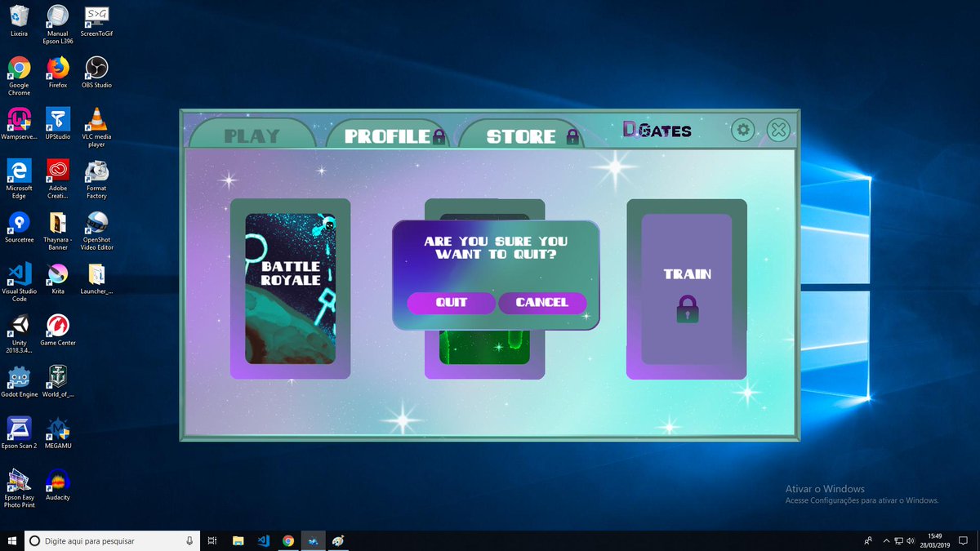Open Thaynara - Banner file
Viewport: 980px width, 551px height.
57,231
